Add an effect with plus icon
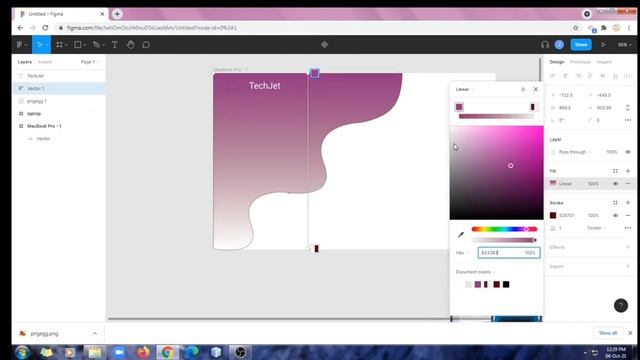Image resolution: width=640 pixels, height=360 pixels. pyautogui.click(x=628, y=247)
